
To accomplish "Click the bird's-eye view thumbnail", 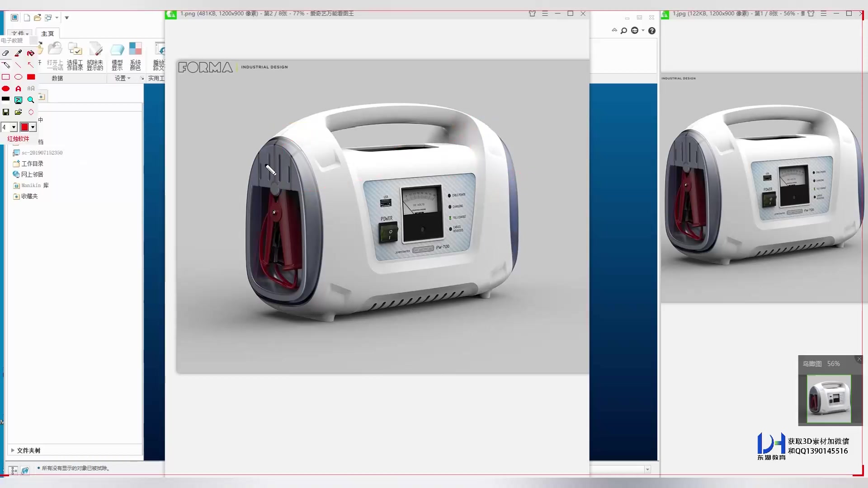I will (829, 399).
